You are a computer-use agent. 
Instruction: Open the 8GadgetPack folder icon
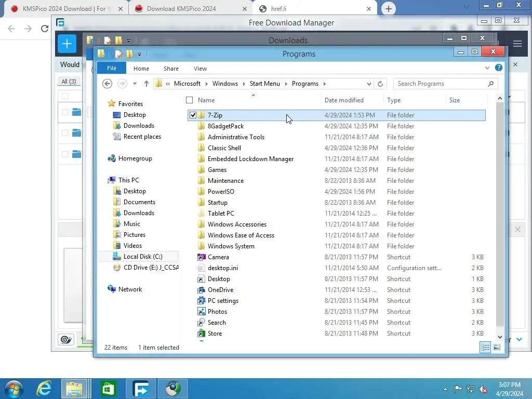coord(201,126)
